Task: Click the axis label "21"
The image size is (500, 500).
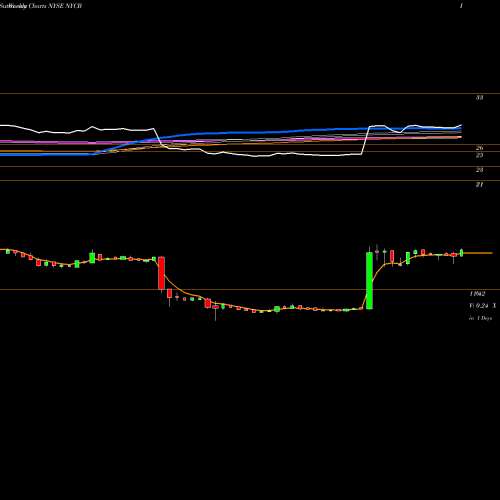Action: tap(479, 184)
